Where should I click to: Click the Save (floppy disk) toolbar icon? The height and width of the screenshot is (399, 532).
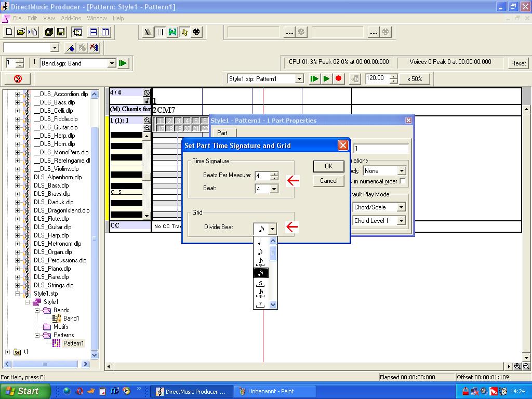tap(61, 32)
